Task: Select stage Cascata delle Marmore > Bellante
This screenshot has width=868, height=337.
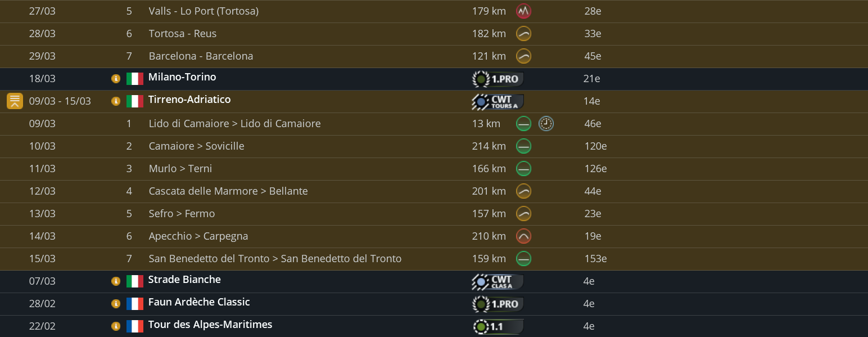Action: click(x=228, y=191)
